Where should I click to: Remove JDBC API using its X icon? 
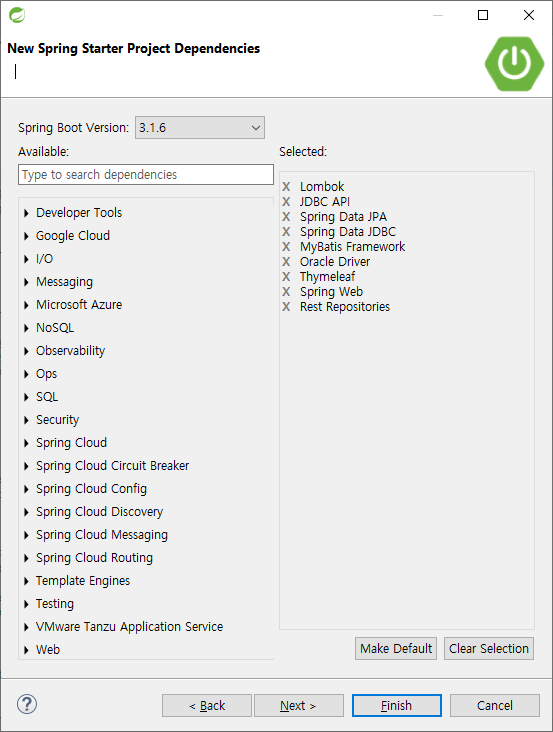(286, 202)
